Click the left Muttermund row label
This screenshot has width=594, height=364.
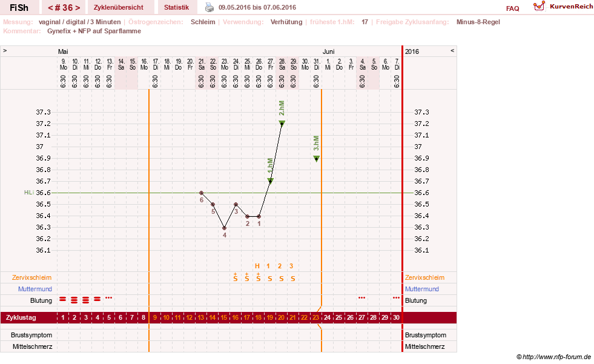point(35,289)
